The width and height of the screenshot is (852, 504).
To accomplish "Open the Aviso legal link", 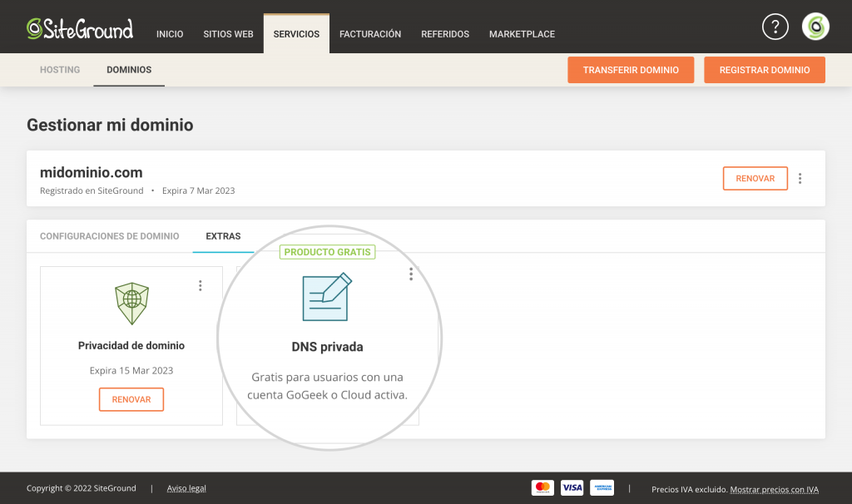I will point(186,488).
